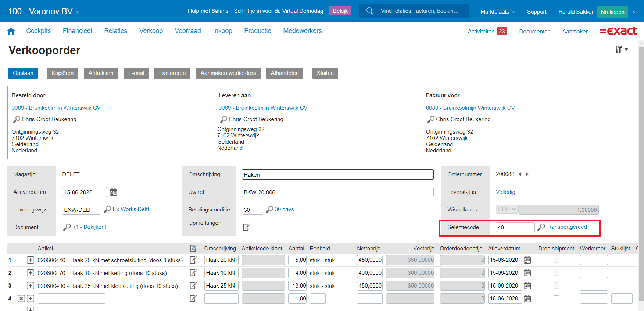
Task: Open the calendar for line 3's Afleverdatum
Action: 527,286
